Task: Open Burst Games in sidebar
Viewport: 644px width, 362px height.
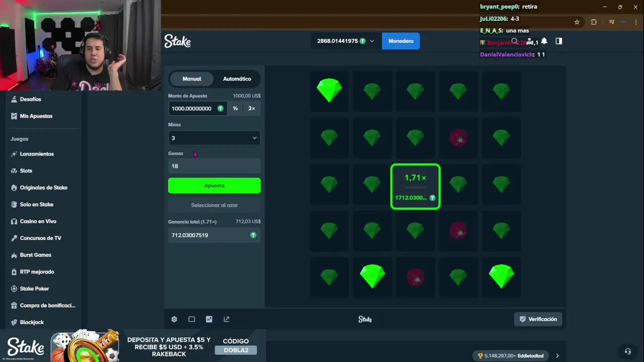Action: click(35, 255)
